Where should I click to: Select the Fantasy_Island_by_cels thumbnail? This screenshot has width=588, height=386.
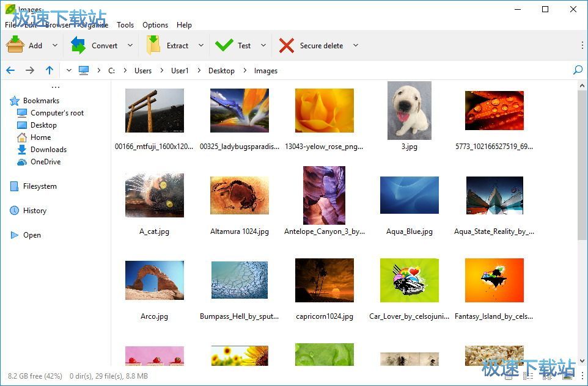[494, 280]
